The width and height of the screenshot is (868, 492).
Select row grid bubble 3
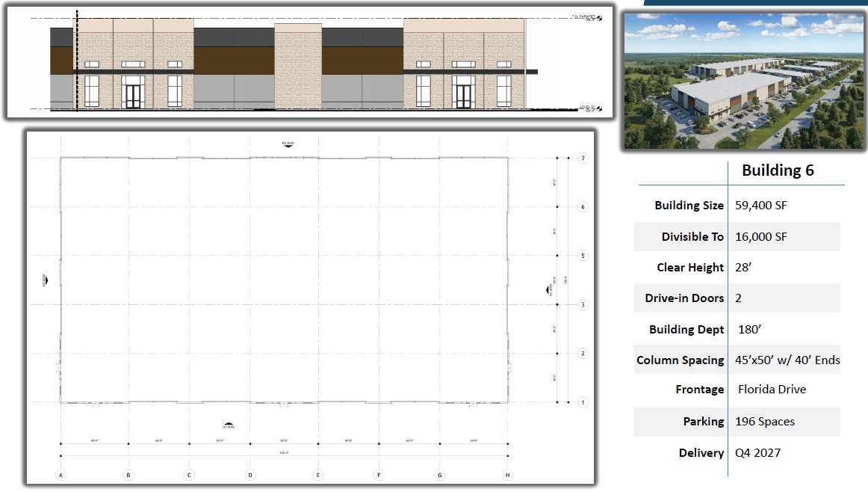583,304
